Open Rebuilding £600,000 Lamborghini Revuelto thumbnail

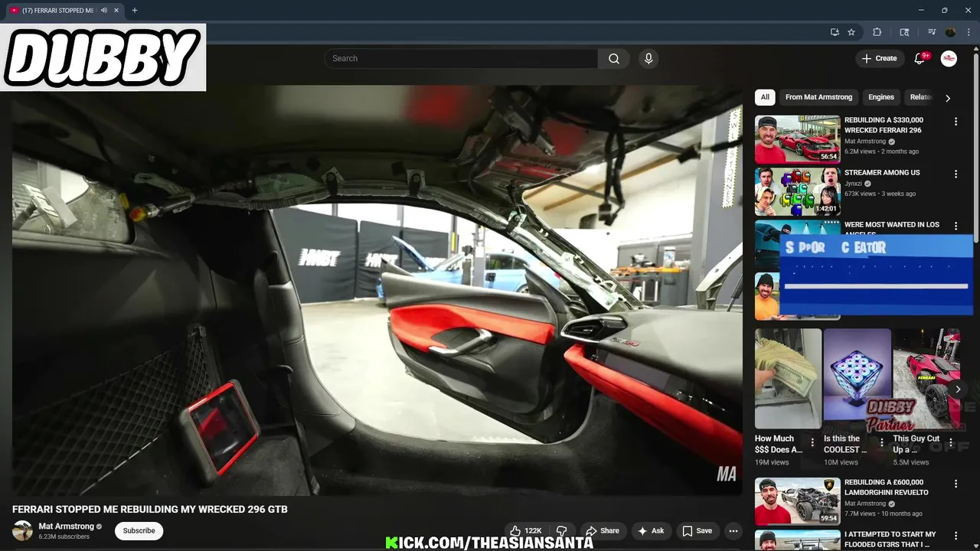click(x=797, y=501)
